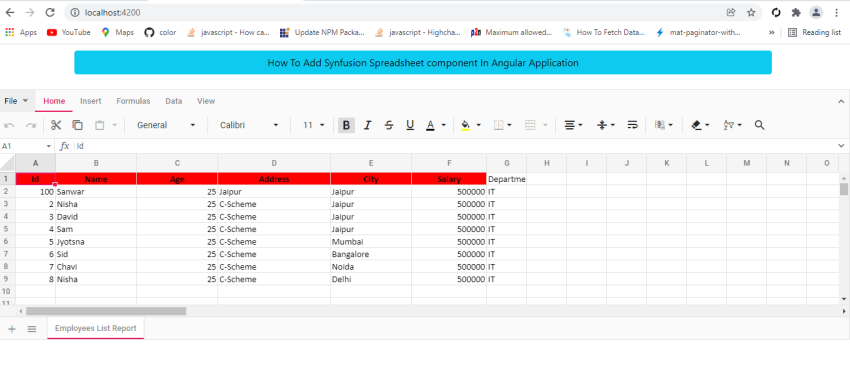Click the Clear eraser icon
The image size is (850, 366).
click(x=697, y=125)
